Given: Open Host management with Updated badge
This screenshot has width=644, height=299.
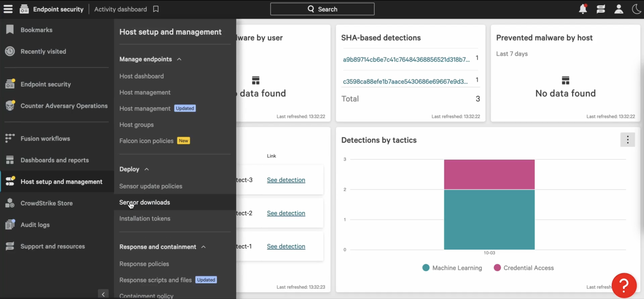Looking at the screenshot, I should click(145, 108).
